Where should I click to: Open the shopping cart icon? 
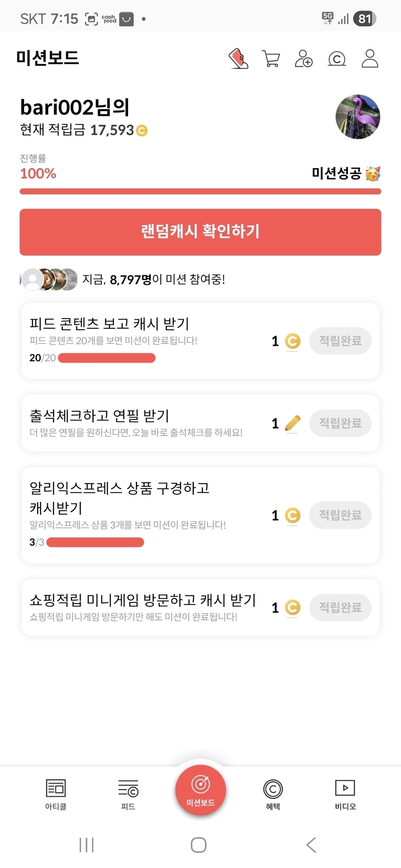[x=271, y=59]
